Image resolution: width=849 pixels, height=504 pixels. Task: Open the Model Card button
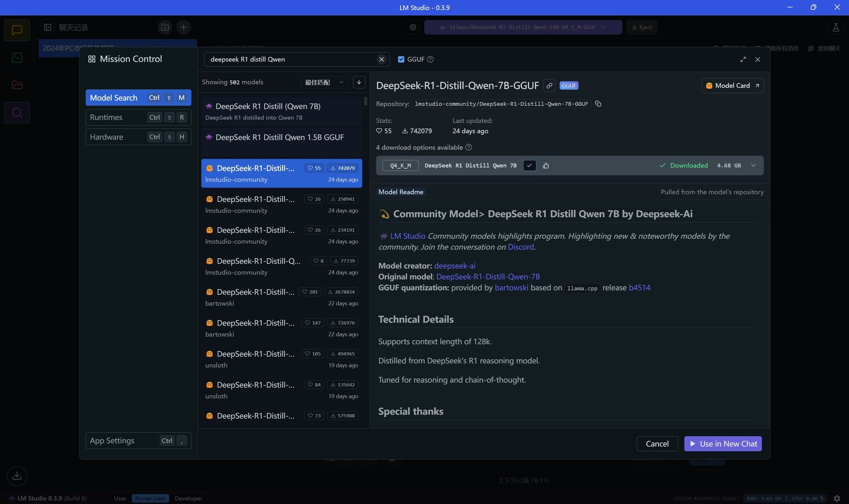click(x=733, y=86)
